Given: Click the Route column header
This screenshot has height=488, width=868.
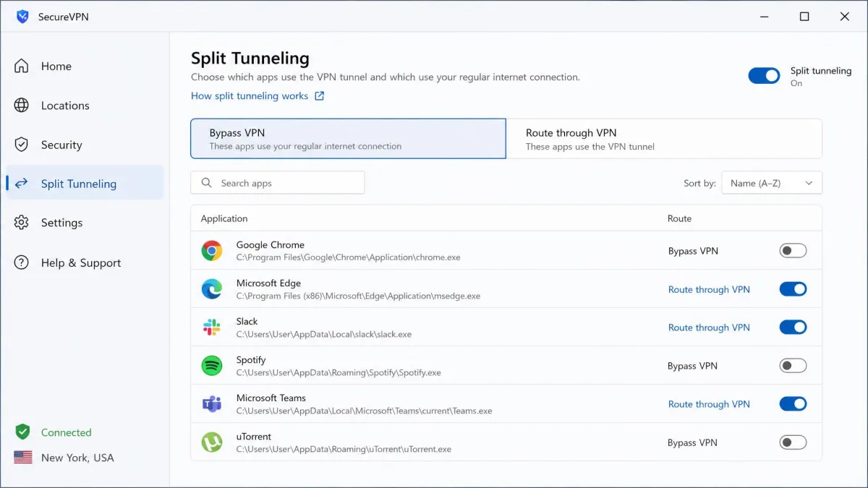Looking at the screenshot, I should point(680,218).
